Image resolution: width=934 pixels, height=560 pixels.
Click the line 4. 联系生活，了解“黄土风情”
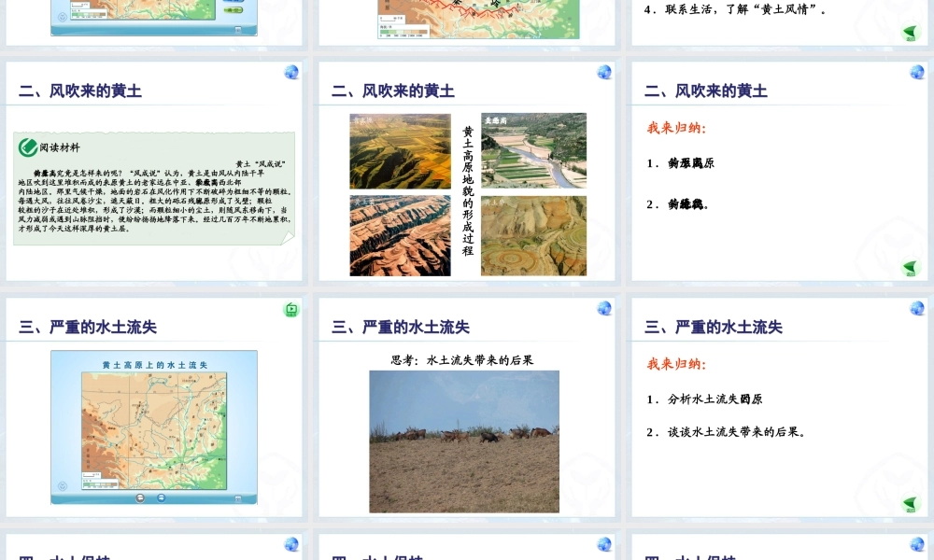[x=735, y=9]
